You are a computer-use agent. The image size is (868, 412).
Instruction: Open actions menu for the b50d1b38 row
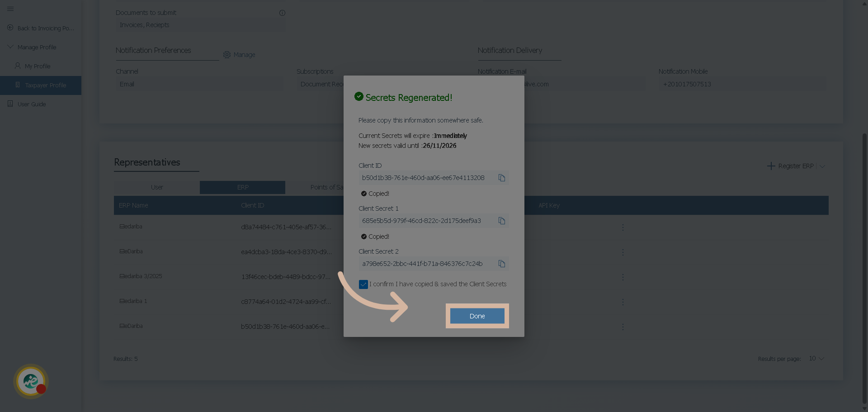[623, 327]
